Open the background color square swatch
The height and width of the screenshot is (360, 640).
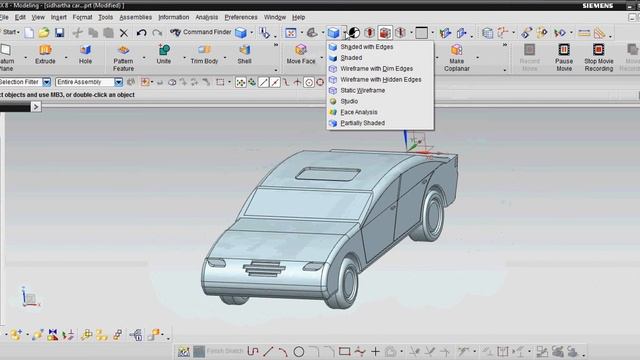click(421, 33)
